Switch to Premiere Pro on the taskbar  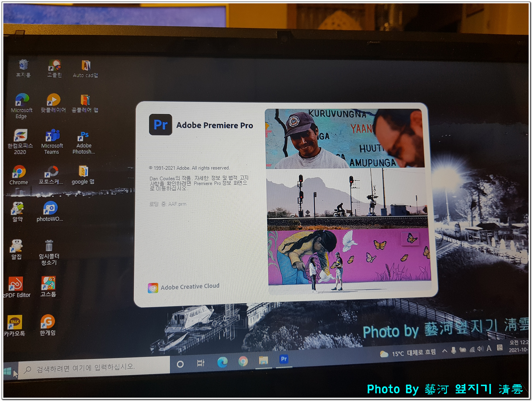pyautogui.click(x=284, y=359)
